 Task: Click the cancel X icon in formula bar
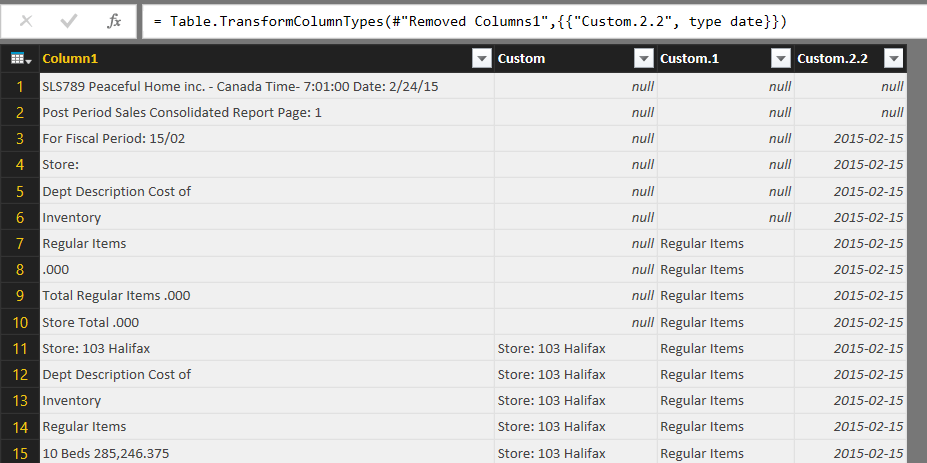point(26,21)
